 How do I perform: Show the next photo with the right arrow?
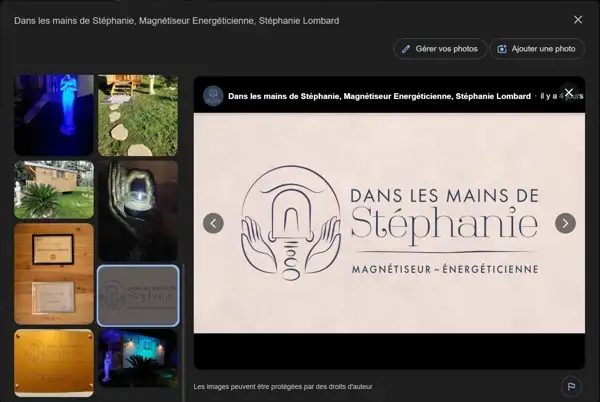[x=565, y=223]
